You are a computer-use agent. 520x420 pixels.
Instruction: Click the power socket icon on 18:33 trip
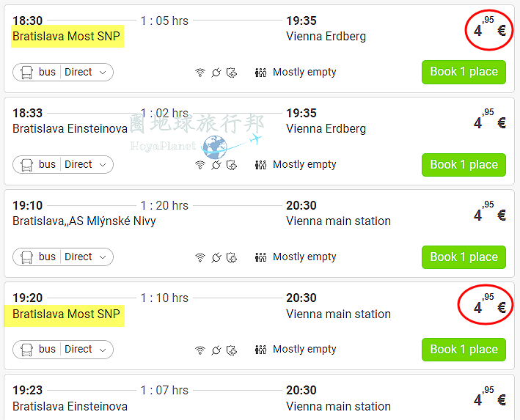pyautogui.click(x=216, y=165)
